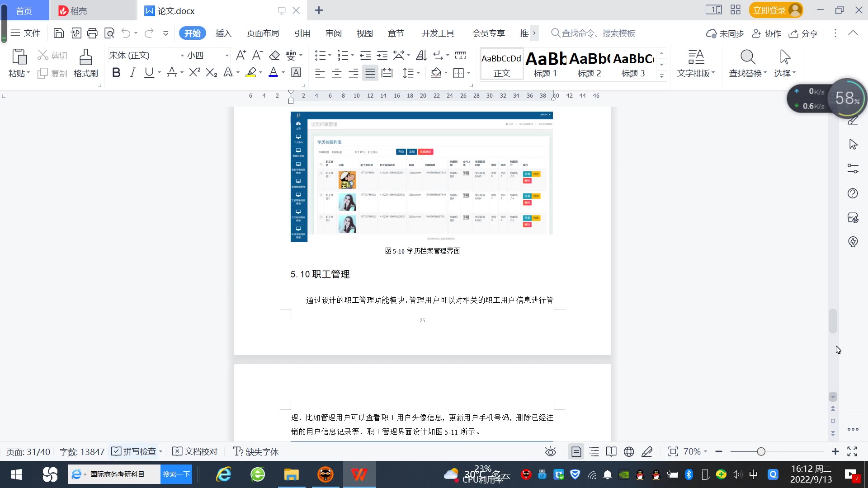Click the zoom slider handle
The width and height of the screenshot is (868, 488).
[x=761, y=451]
